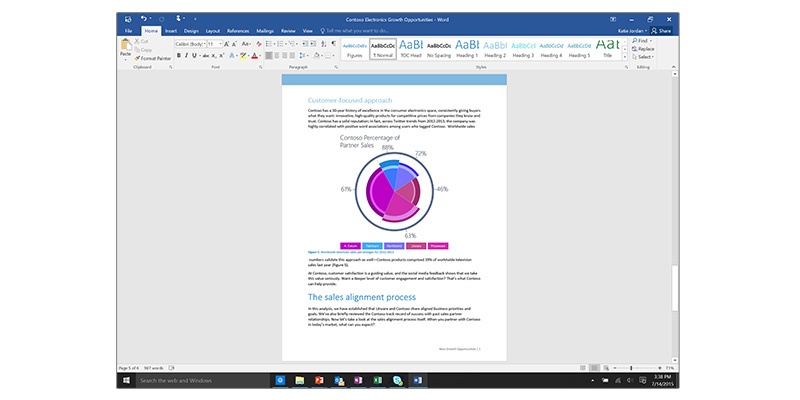Image resolution: width=800 pixels, height=400 pixels.
Task: Expand the Styles gallery more arrow
Action: [625, 55]
